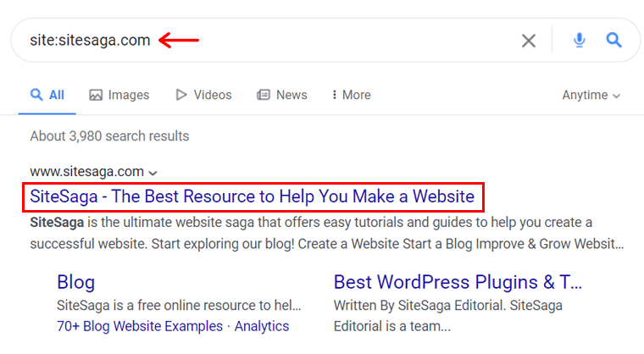The image size is (644, 354).
Task: Start voice search with the microphone icon
Action: click(579, 41)
